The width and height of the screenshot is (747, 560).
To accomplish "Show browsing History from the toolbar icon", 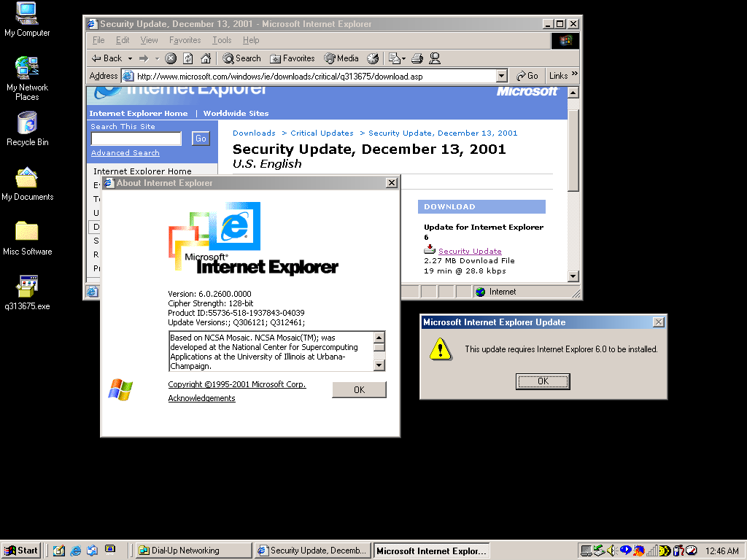I will [373, 58].
